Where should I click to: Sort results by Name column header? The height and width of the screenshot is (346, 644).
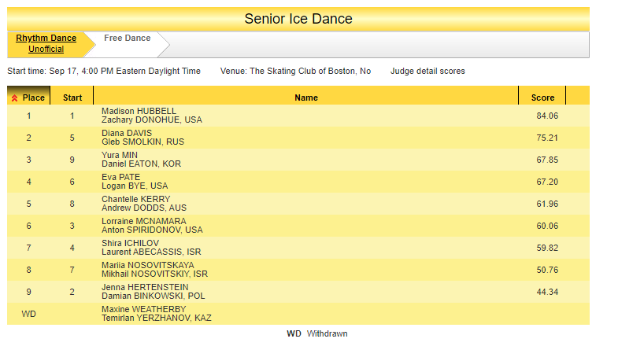pos(306,98)
